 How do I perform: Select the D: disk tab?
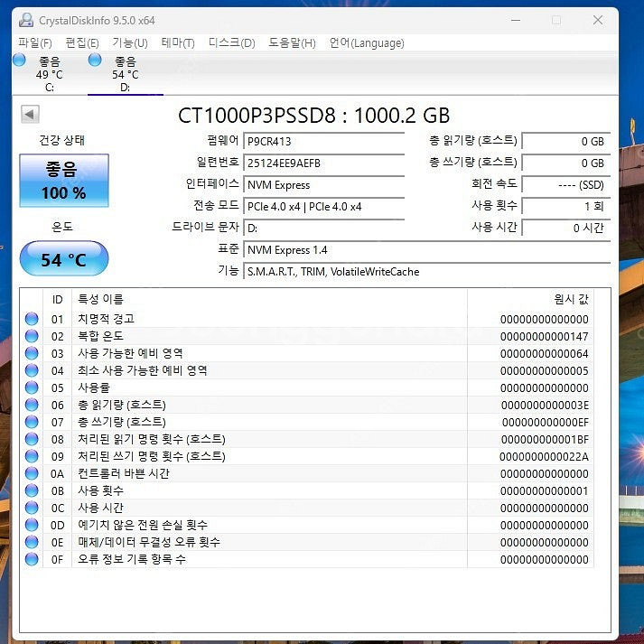click(125, 74)
